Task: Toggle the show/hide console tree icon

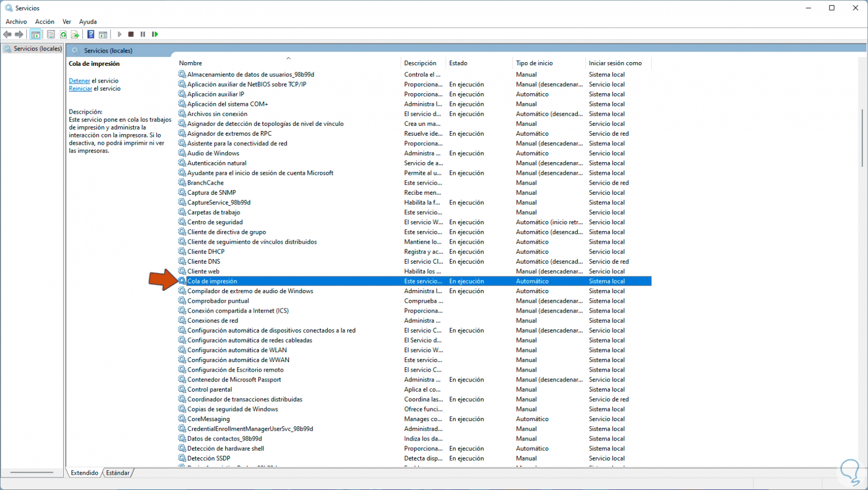Action: pos(35,34)
